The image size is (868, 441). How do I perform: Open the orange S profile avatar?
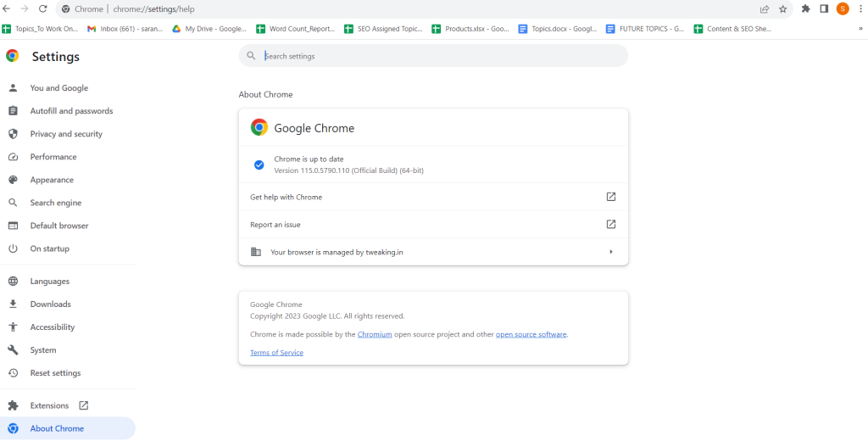click(843, 8)
